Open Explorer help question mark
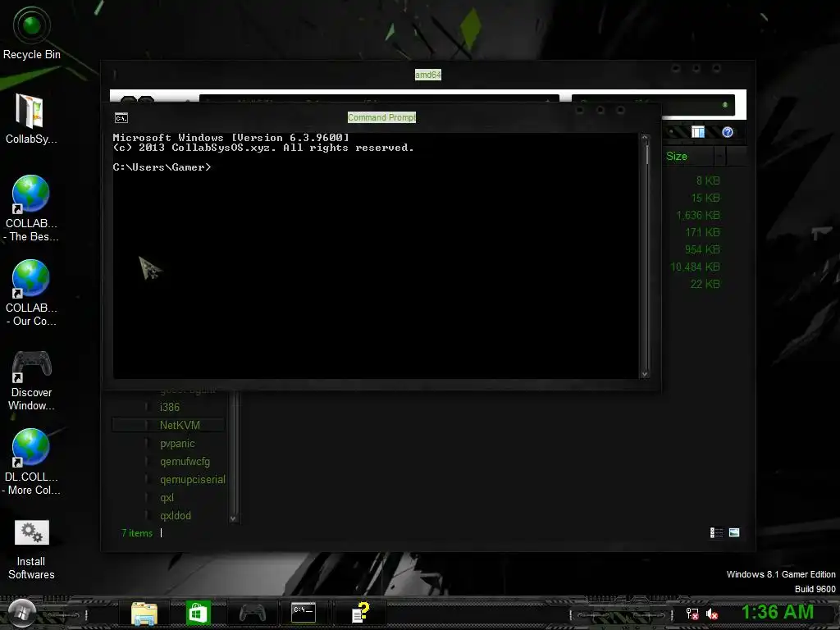 click(x=728, y=132)
